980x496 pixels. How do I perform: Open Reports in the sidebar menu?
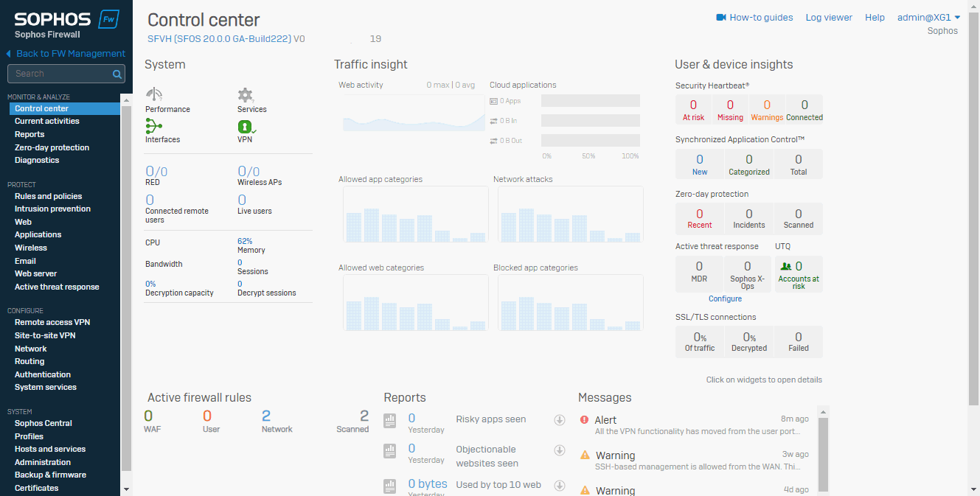(29, 135)
